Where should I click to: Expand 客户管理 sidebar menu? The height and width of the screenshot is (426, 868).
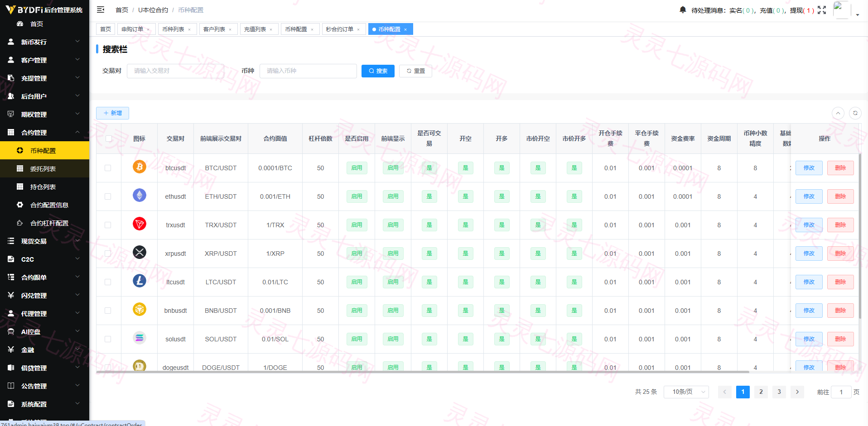tap(44, 60)
